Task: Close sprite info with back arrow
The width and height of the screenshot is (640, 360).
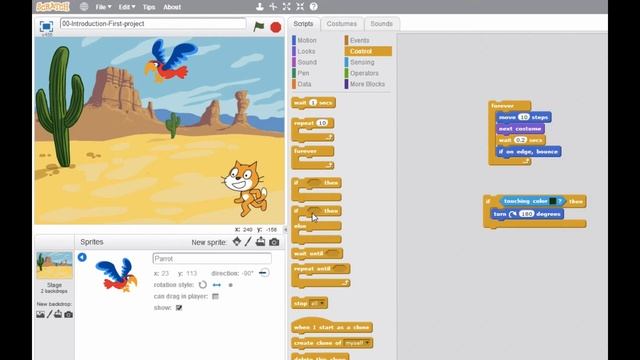Action: [x=82, y=257]
